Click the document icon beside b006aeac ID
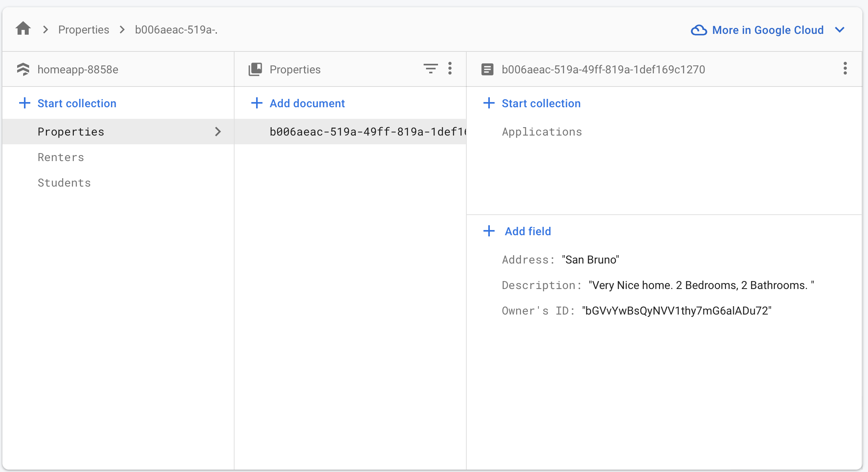Screen dimensions: 868x472 [x=487, y=69]
